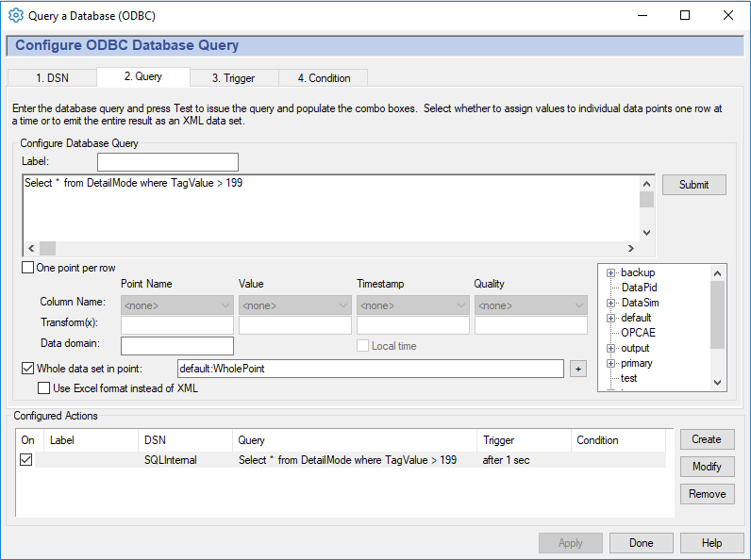
Task: Click the Apply button
Action: tap(571, 543)
